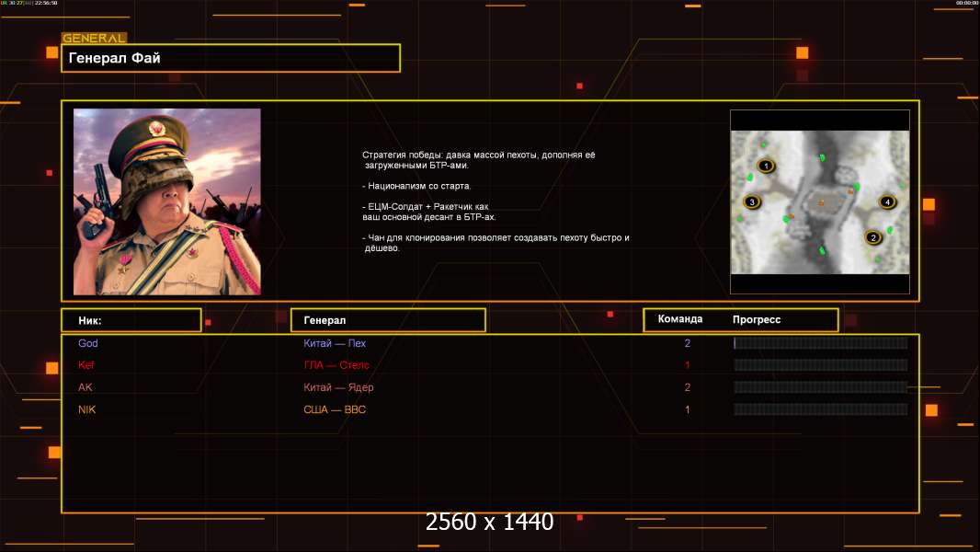Click the 00:00:00 timer in top corner
The height and width of the screenshot is (552, 980).
click(966, 3)
